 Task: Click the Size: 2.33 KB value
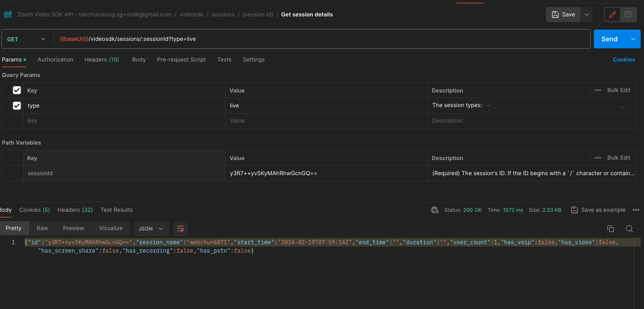tap(545, 210)
